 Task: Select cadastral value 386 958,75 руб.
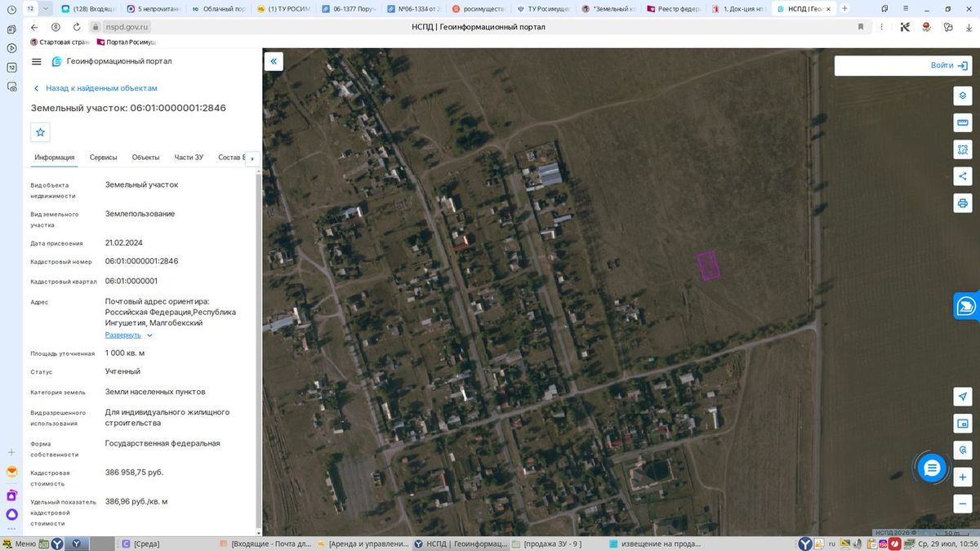[x=134, y=472]
